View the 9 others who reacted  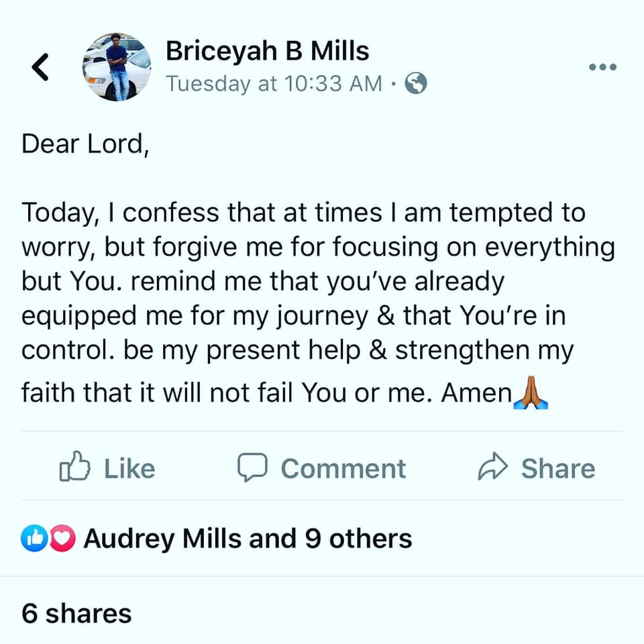[x=358, y=538]
